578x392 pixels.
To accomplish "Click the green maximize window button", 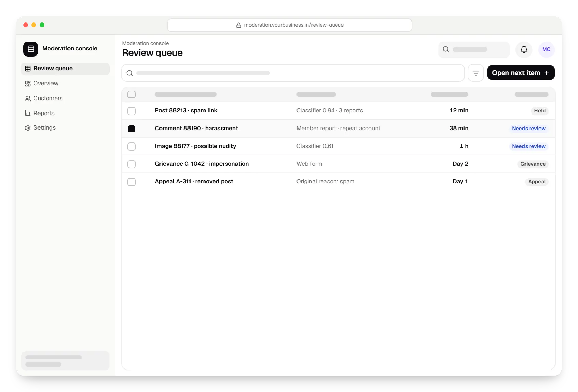I will tap(42, 25).
